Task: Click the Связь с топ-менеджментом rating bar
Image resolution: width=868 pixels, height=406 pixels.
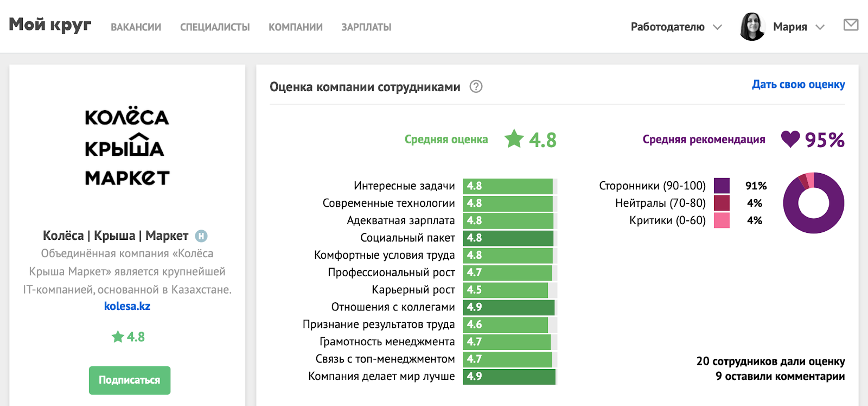Action: (x=510, y=359)
